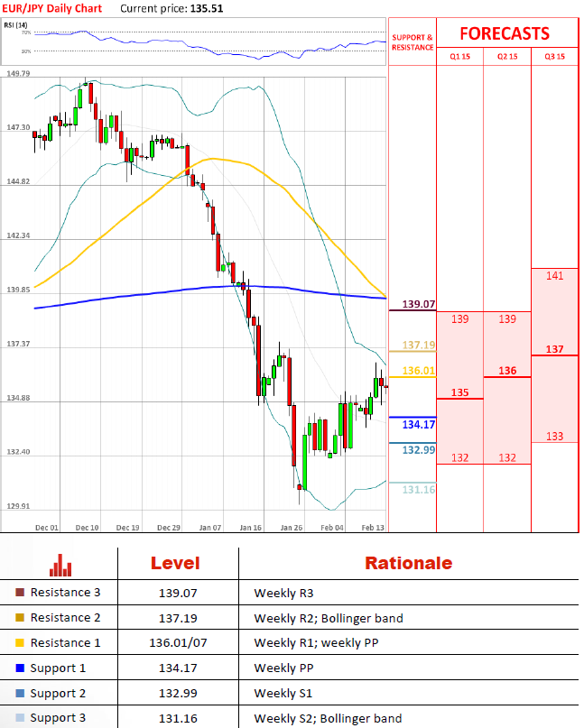584x728 pixels.
Task: Click the 139.85 price axis label
Action: tap(18, 290)
